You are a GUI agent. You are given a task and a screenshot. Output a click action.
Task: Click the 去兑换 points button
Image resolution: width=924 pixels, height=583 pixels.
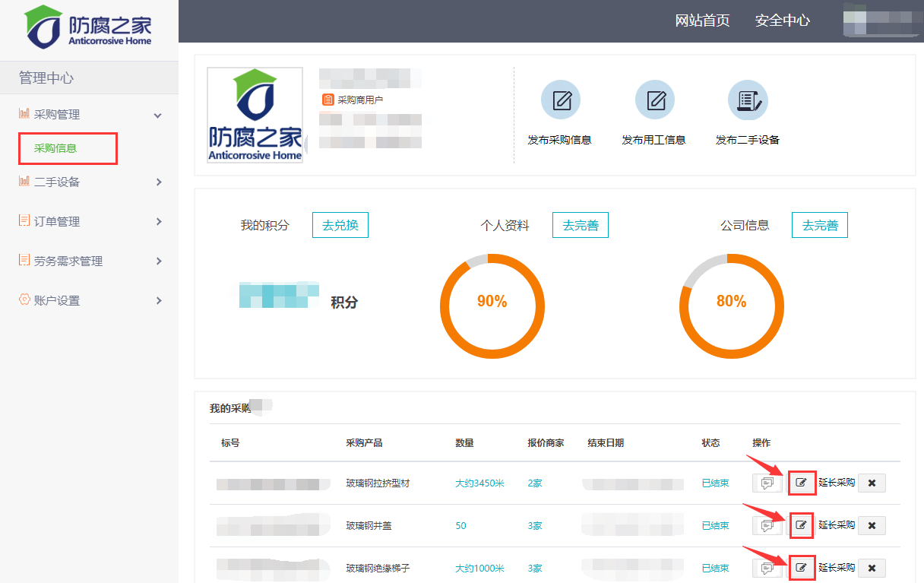pos(340,226)
